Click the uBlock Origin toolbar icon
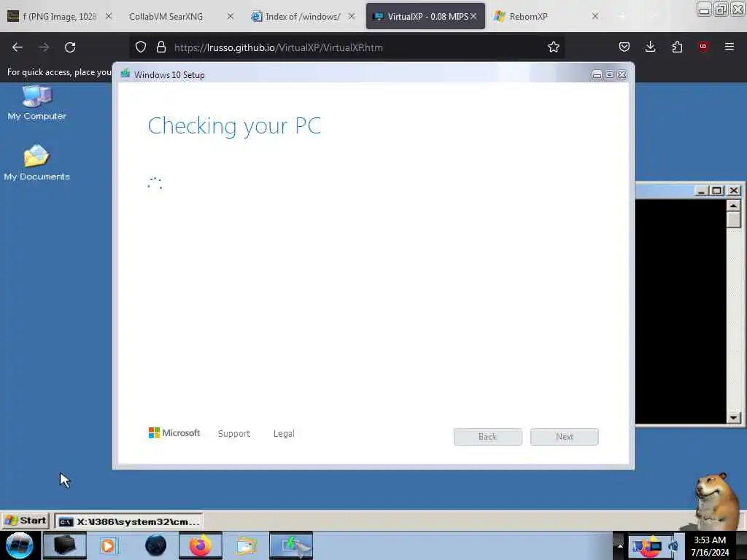The width and height of the screenshot is (747, 560). tap(703, 46)
